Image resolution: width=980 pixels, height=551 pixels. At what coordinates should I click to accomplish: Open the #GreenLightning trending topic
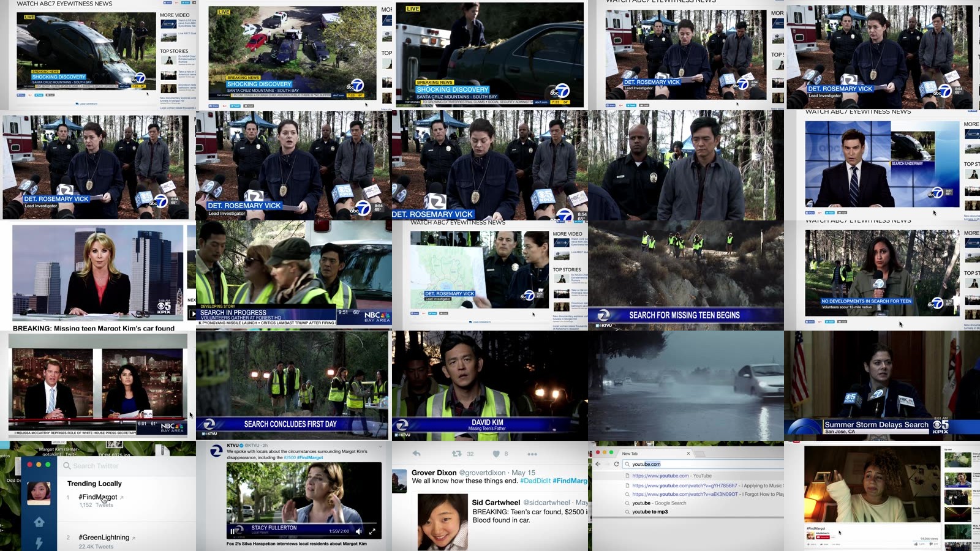pyautogui.click(x=104, y=538)
